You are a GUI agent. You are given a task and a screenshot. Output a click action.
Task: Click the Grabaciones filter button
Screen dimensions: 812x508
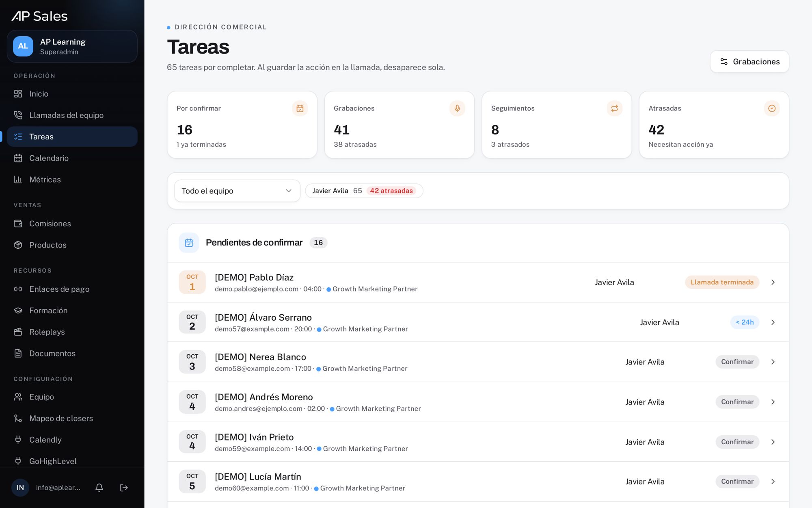pos(749,62)
